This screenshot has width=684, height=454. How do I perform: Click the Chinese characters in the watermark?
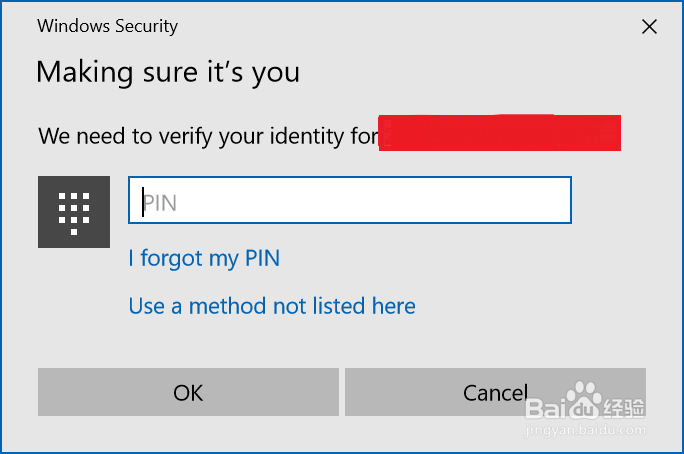[x=624, y=409]
